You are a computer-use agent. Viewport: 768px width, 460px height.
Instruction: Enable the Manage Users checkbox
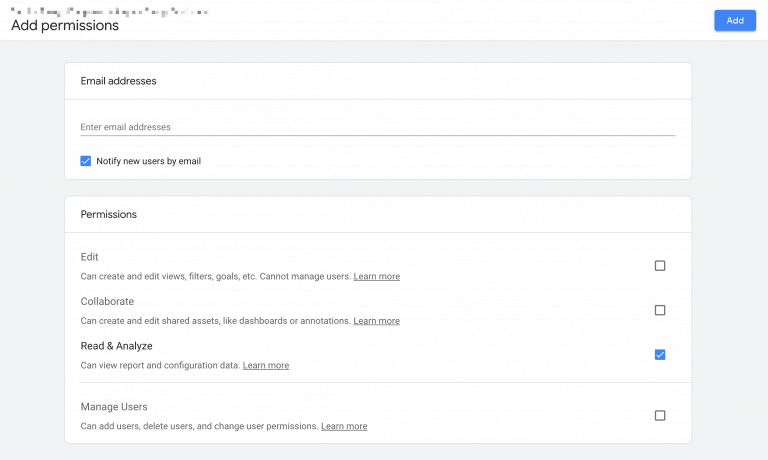pos(659,415)
